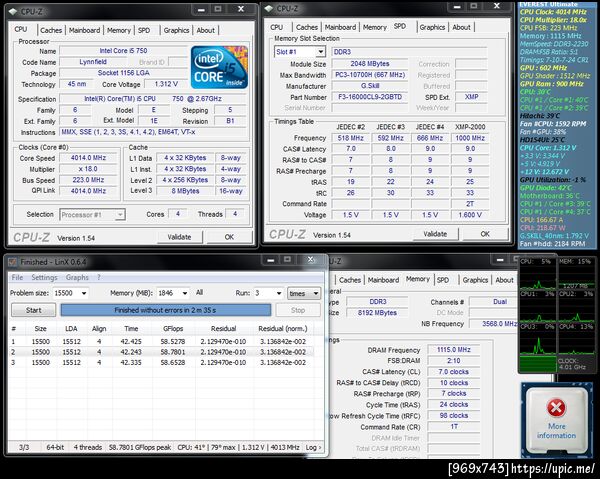600x479 pixels.
Task: Click CPU-Z title icon in top-left window
Action: pos(13,11)
